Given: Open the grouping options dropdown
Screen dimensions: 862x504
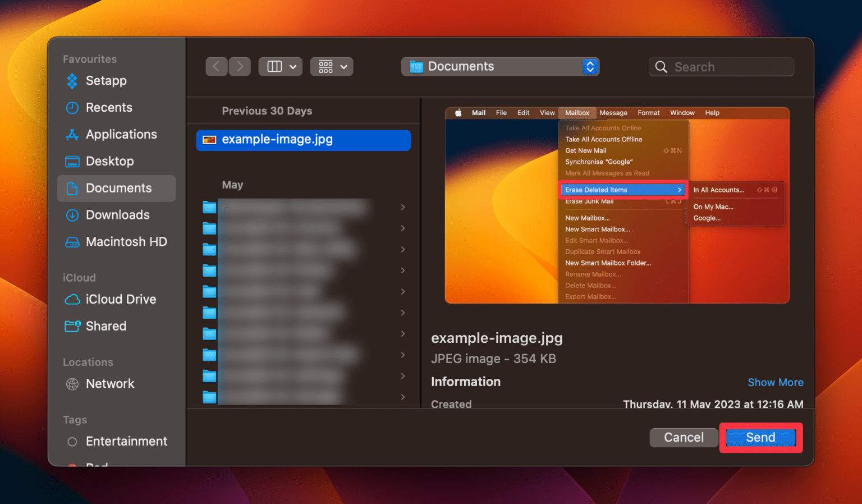Looking at the screenshot, I should click(332, 66).
